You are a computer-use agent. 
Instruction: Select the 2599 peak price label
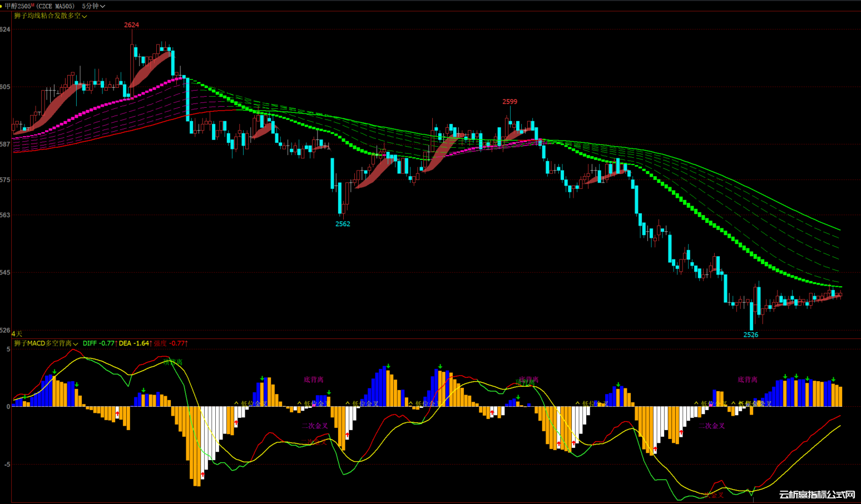[x=509, y=102]
